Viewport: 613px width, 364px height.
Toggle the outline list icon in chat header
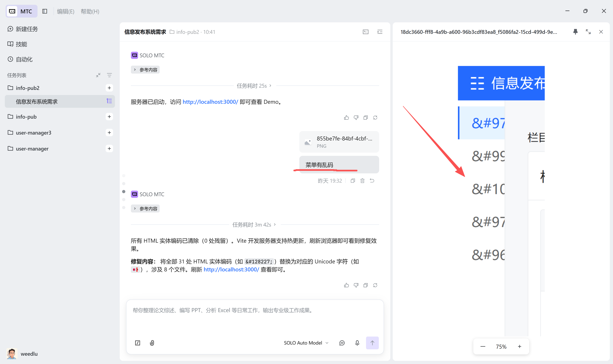(380, 32)
